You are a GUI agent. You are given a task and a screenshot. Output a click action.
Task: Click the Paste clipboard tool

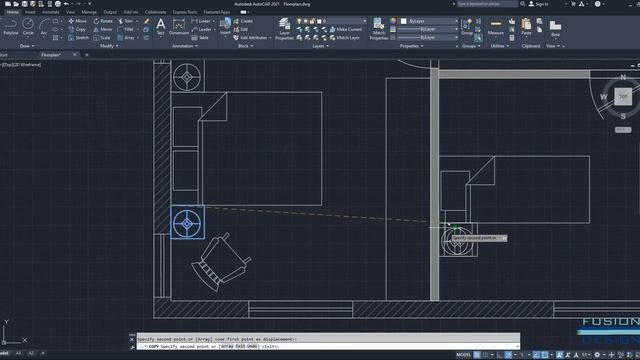[x=526, y=27]
